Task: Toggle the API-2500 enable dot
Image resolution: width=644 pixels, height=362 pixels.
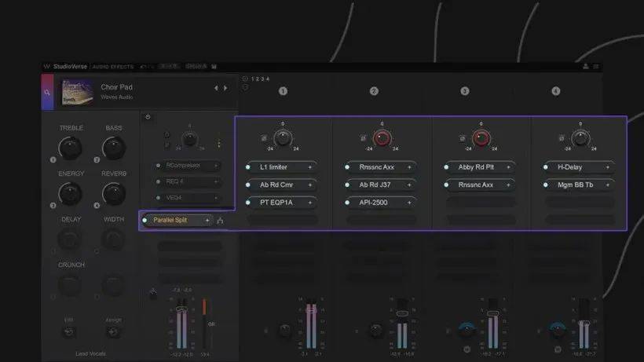Action: click(347, 203)
